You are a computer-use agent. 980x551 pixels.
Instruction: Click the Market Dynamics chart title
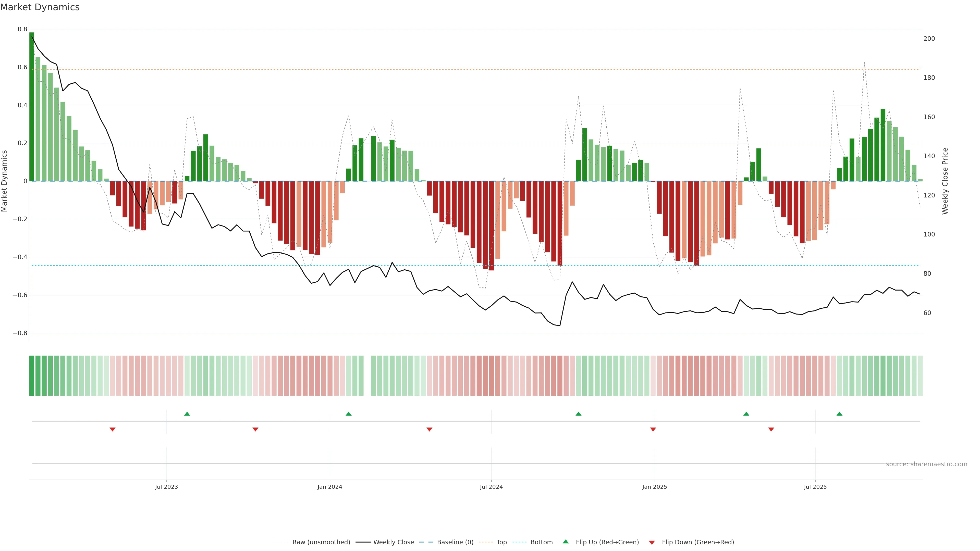coord(40,7)
